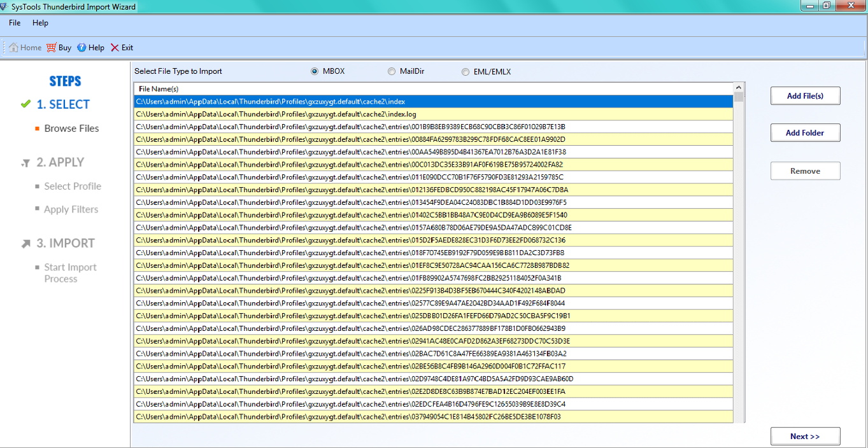Select entry starting 015D2F5AEDE828EC

[x=433, y=240]
